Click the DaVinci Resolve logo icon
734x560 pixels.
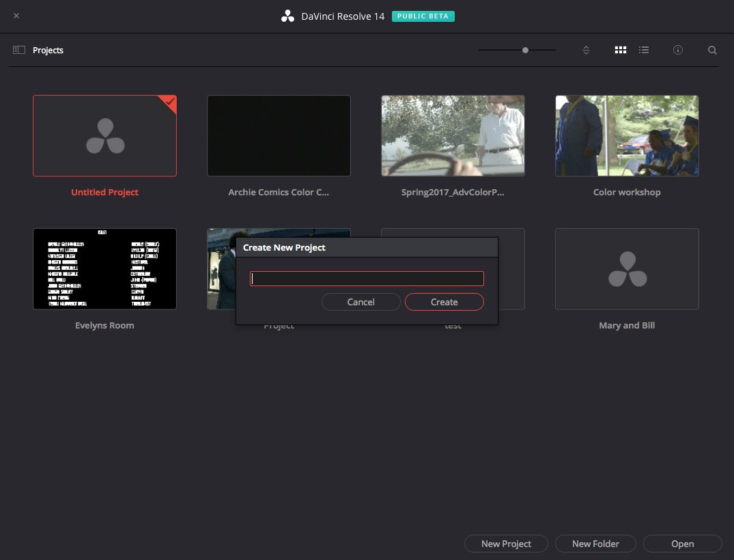coord(287,16)
